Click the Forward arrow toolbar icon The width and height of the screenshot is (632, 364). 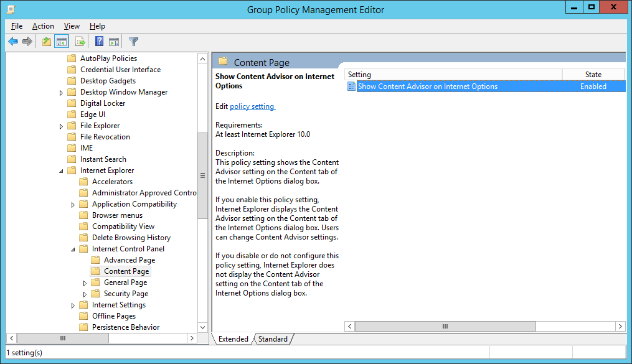(x=27, y=42)
